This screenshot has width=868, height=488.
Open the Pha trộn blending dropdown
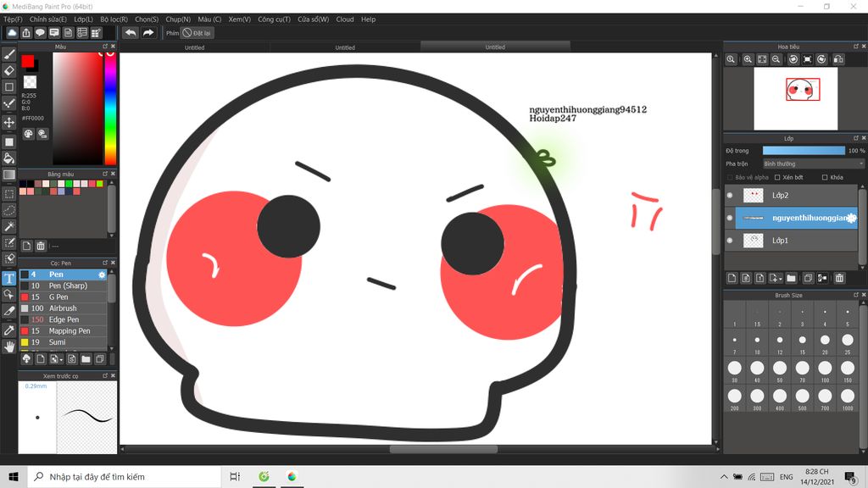[x=813, y=164]
